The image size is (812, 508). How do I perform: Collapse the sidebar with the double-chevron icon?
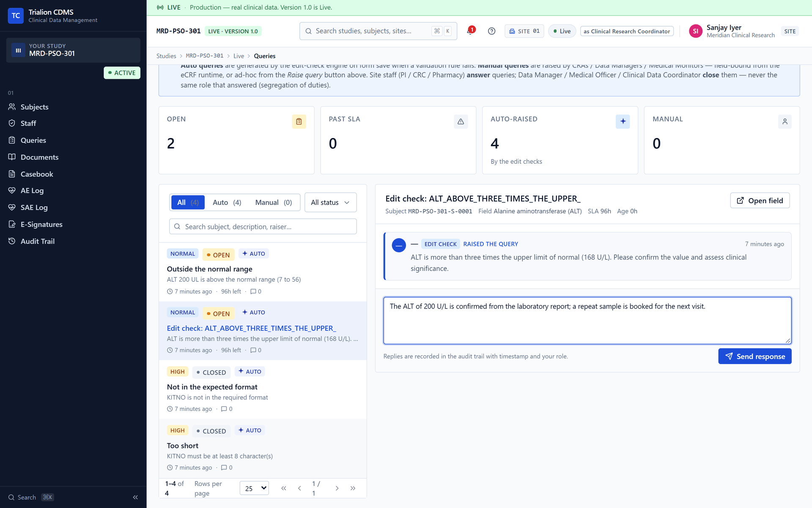pyautogui.click(x=135, y=497)
